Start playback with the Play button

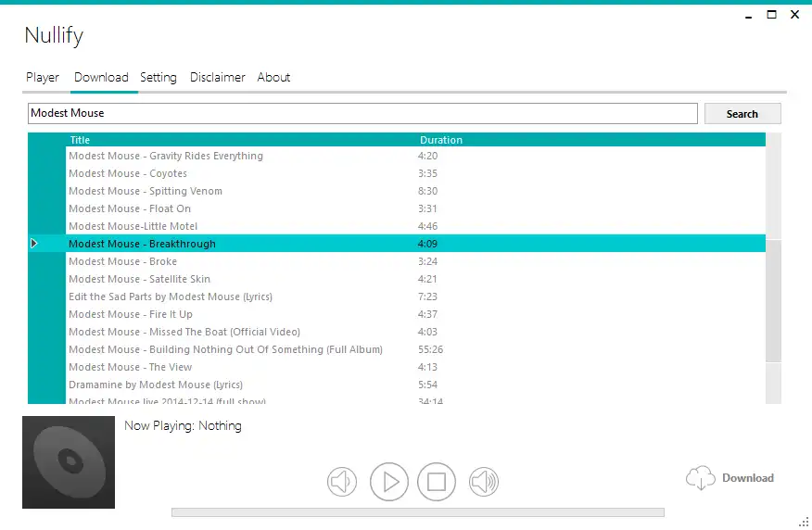coord(389,482)
